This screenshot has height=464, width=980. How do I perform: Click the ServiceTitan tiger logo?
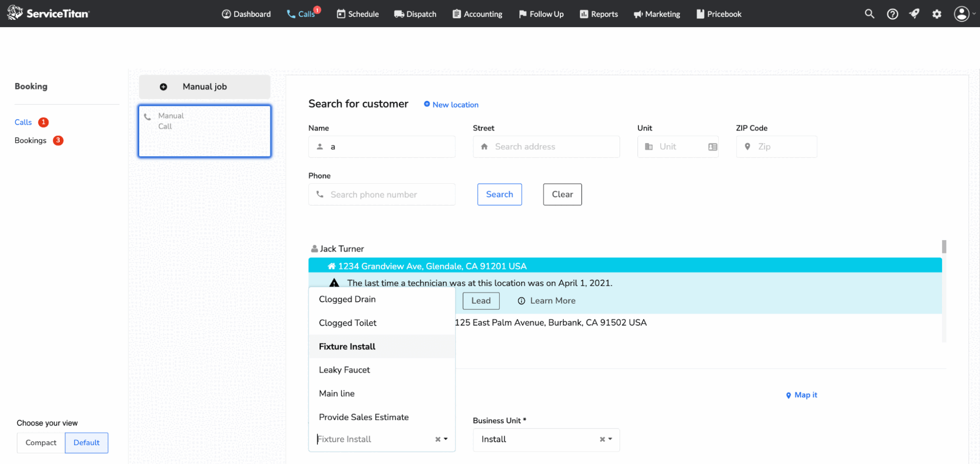coord(15,13)
